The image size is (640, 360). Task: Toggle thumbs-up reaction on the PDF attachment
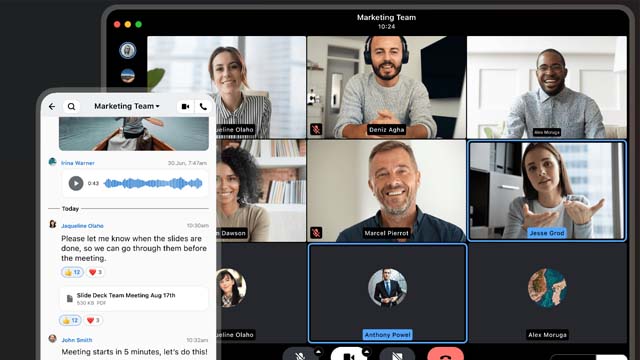point(70,320)
